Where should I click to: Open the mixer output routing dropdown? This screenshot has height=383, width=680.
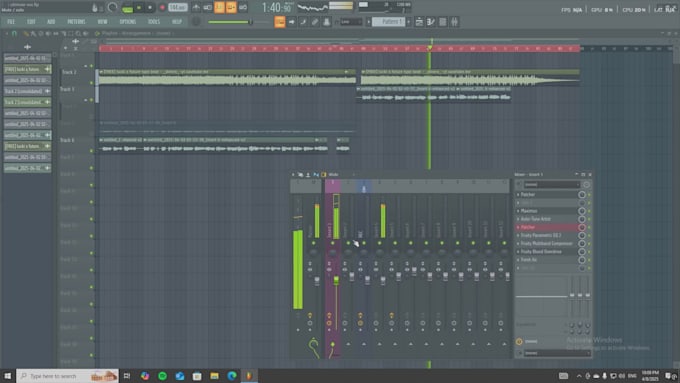tap(557, 354)
